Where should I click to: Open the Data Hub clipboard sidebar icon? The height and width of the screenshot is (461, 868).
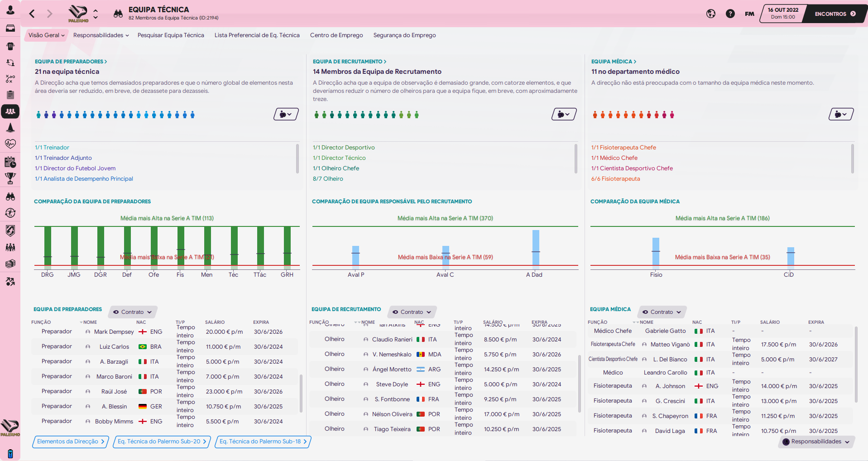pyautogui.click(x=10, y=95)
